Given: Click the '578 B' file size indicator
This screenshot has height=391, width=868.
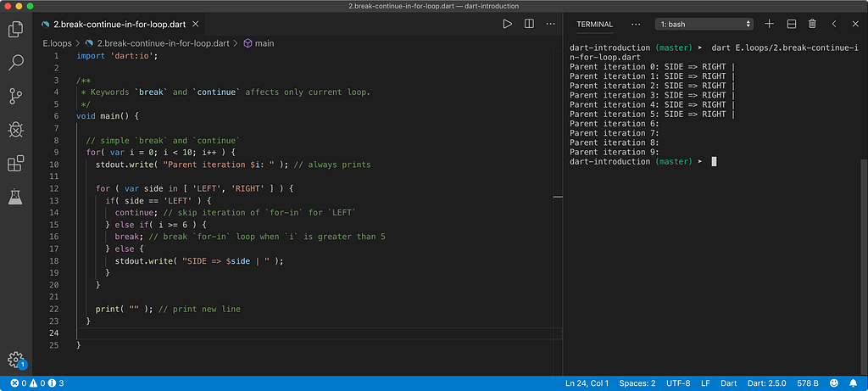Looking at the screenshot, I should pos(808,383).
